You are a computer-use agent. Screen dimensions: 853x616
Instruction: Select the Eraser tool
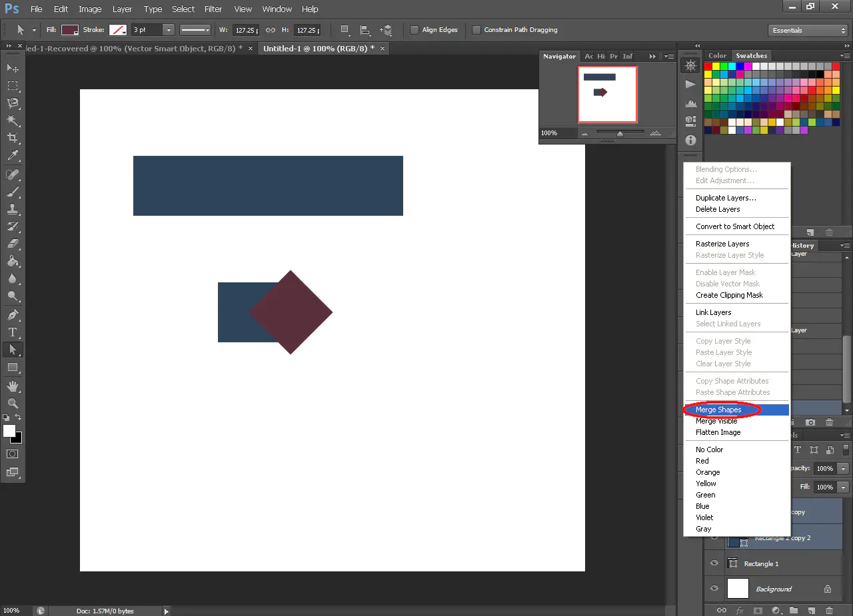tap(13, 244)
